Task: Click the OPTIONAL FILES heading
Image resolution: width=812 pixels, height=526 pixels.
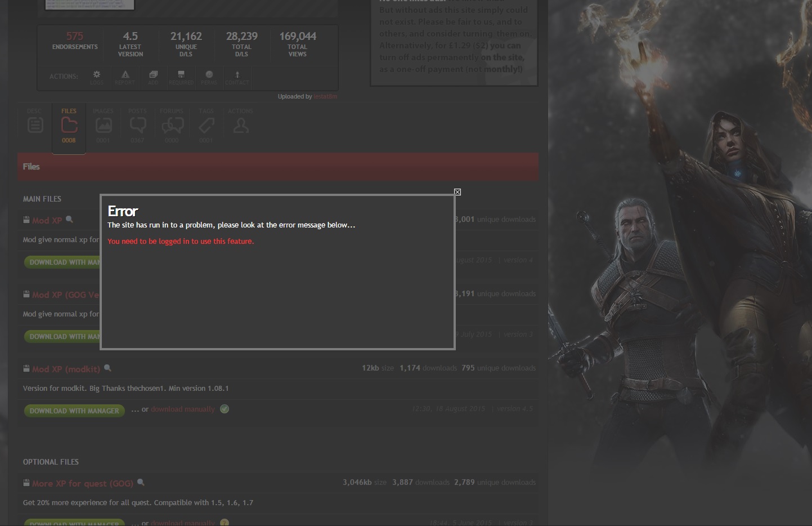Action: coord(51,462)
